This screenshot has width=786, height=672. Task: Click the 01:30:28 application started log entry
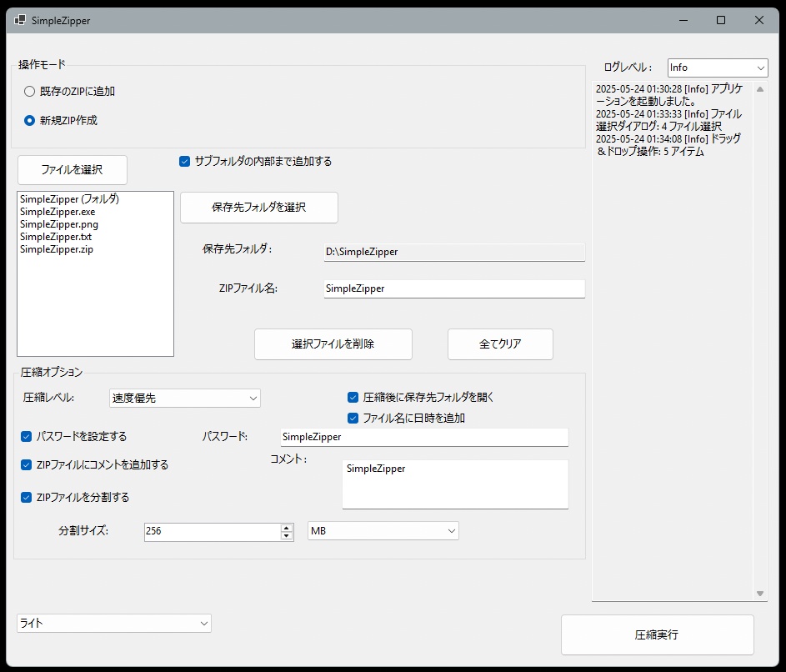point(669,95)
